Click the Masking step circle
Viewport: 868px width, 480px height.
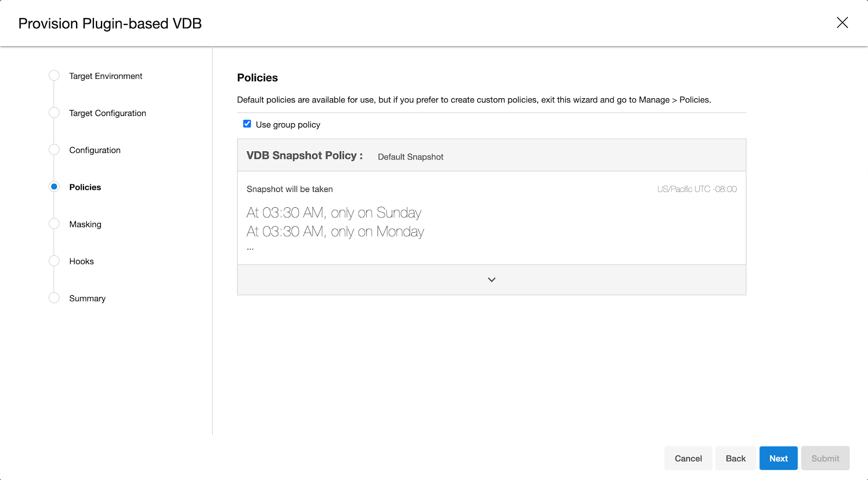[54, 224]
